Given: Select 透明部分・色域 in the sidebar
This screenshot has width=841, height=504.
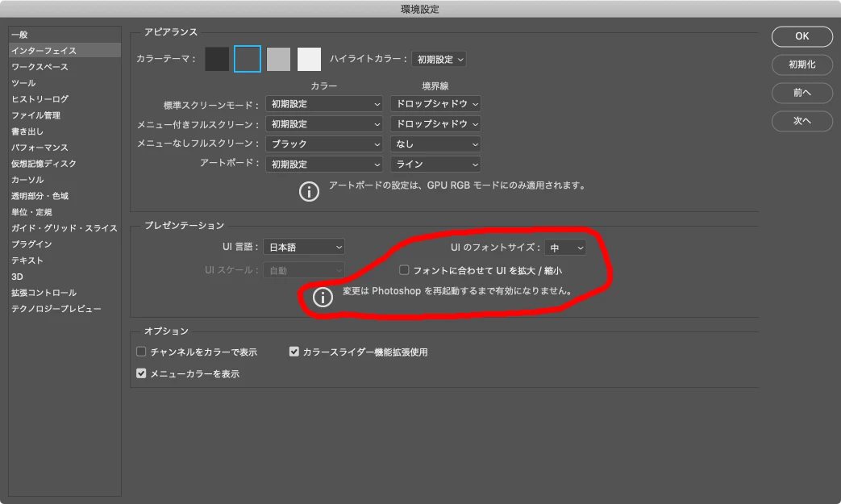Looking at the screenshot, I should pos(65,196).
